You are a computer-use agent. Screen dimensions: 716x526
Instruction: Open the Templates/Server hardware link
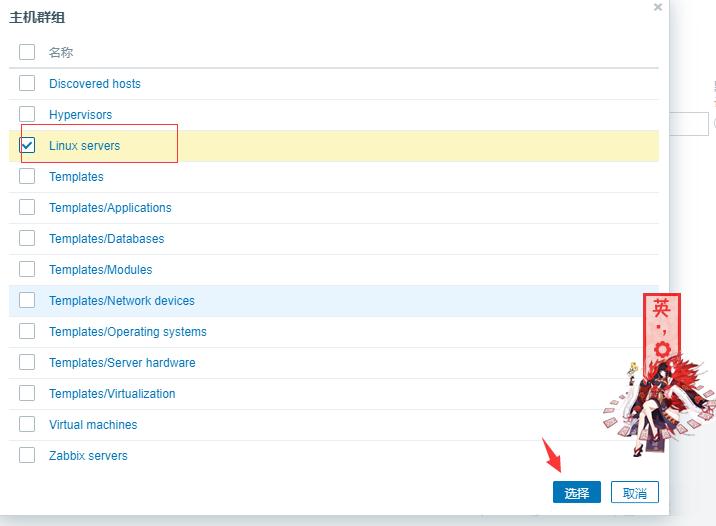(122, 363)
